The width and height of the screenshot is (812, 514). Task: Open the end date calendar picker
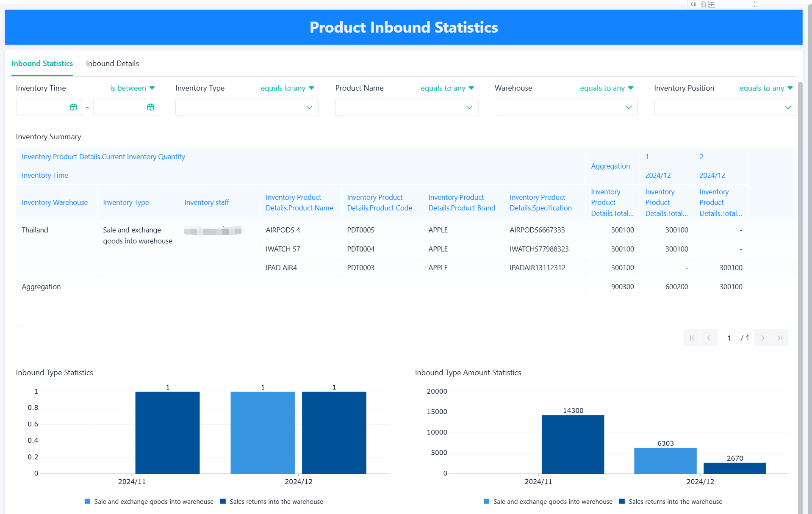[150, 108]
